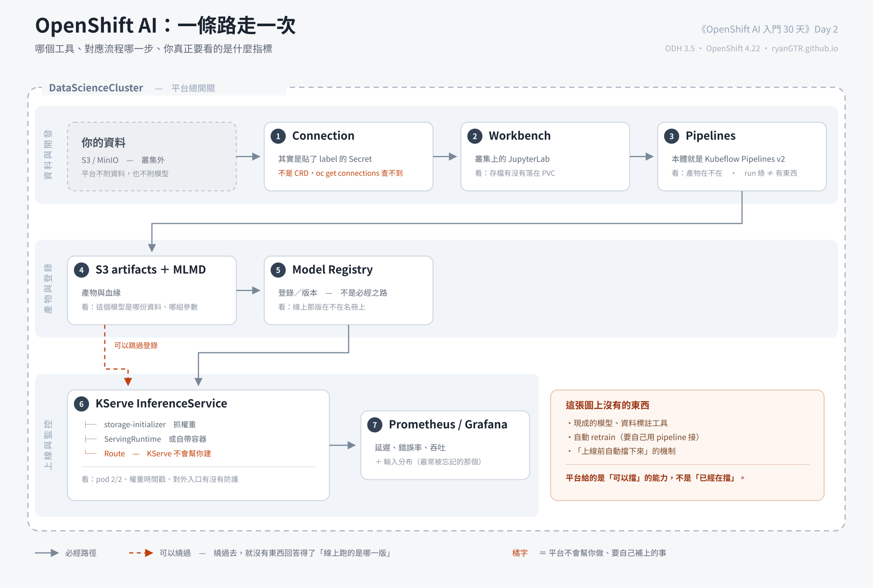Screen dimensions: 873x588
Task: Click '產物與血緣' text
Action: point(101,293)
